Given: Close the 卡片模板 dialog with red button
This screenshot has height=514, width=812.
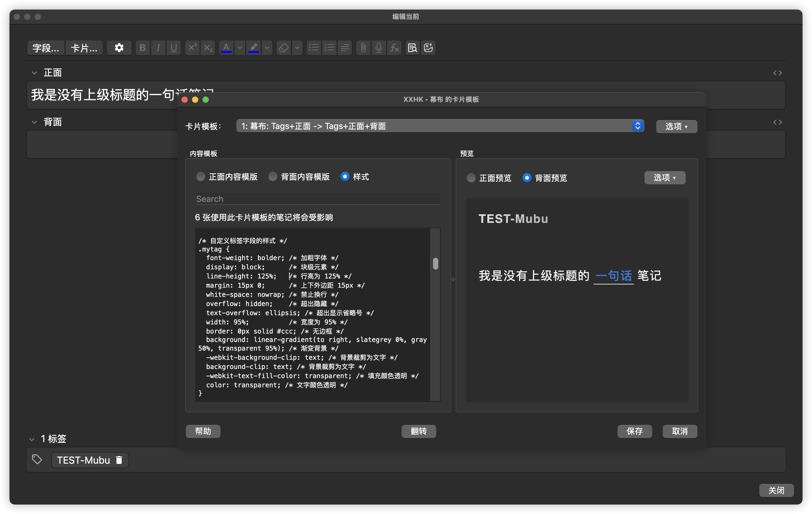Looking at the screenshot, I should [x=184, y=99].
